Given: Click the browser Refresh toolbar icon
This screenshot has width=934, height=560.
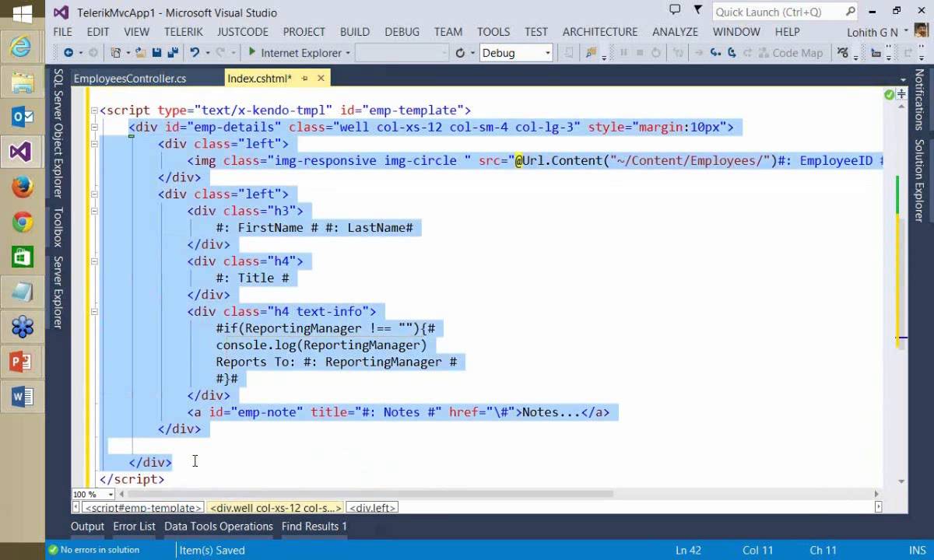Looking at the screenshot, I should (460, 53).
